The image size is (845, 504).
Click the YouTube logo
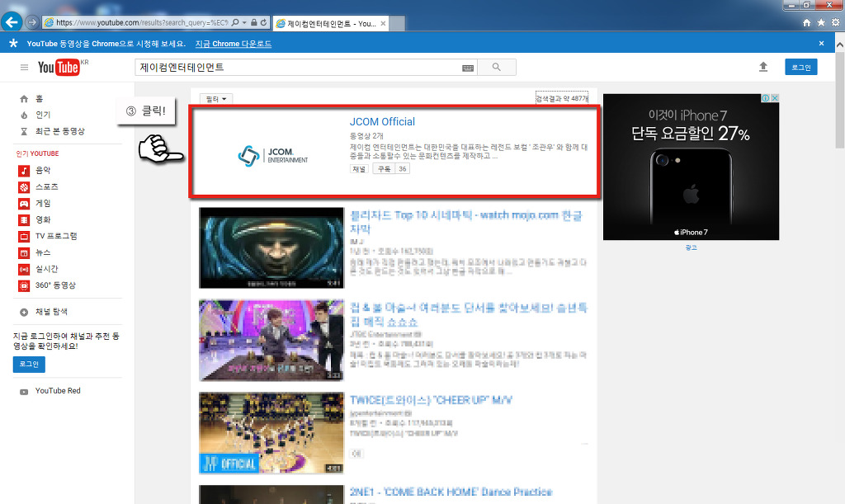point(59,68)
